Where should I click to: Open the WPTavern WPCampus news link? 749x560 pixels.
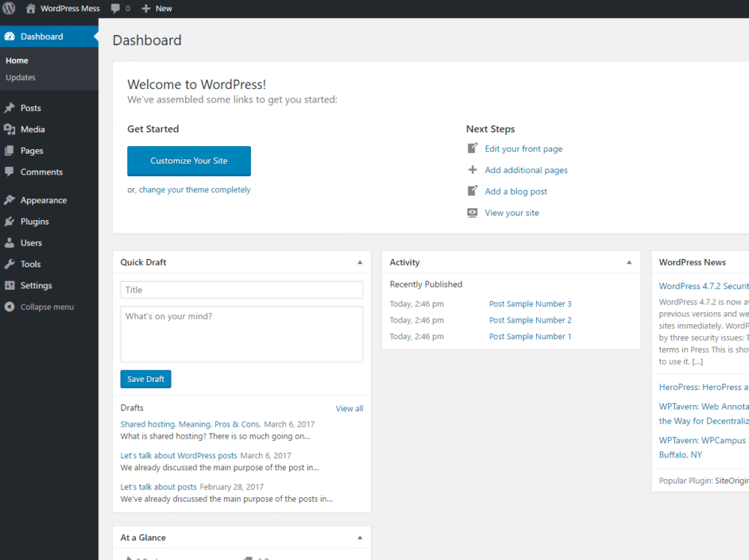click(x=703, y=448)
